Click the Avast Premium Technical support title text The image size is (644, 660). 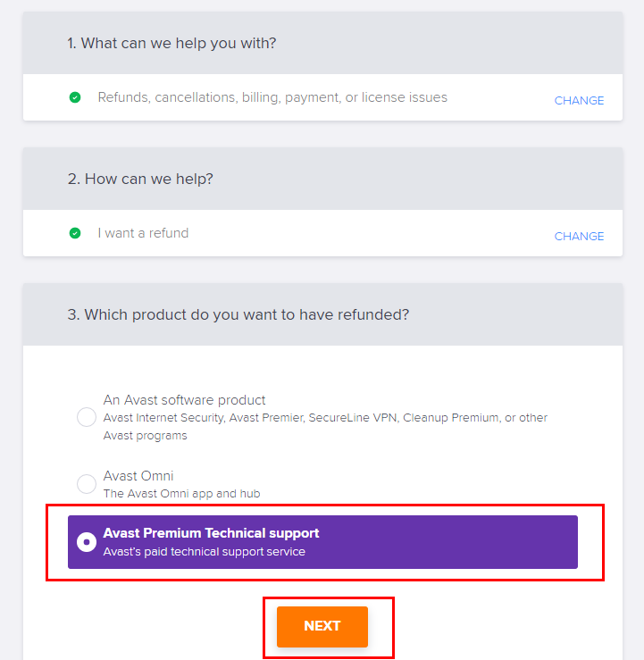click(x=212, y=533)
